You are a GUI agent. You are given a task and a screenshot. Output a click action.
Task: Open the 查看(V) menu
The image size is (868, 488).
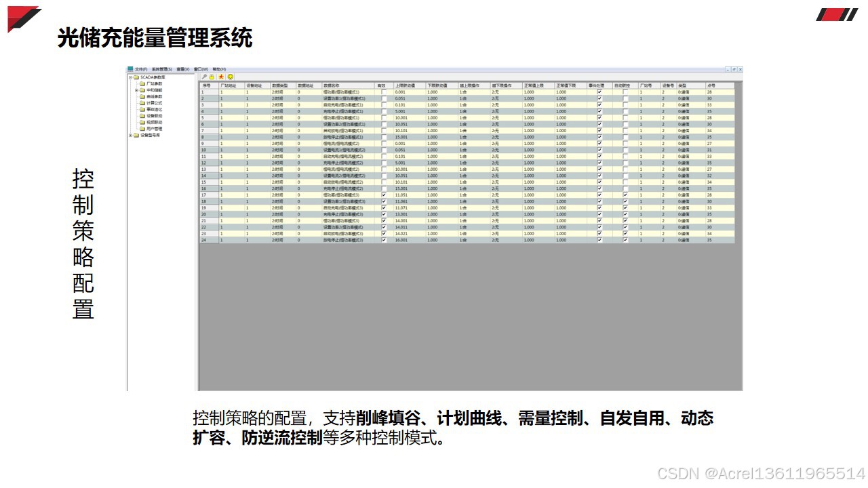183,69
